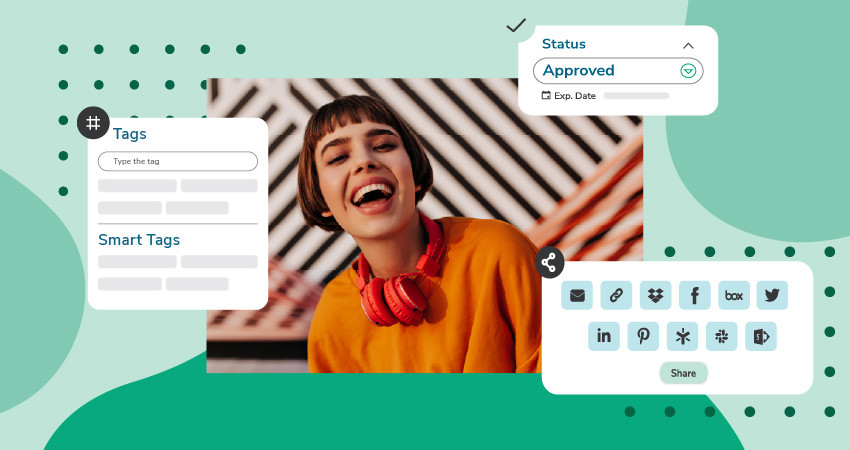Click the laughing woman photo

tap(424, 226)
